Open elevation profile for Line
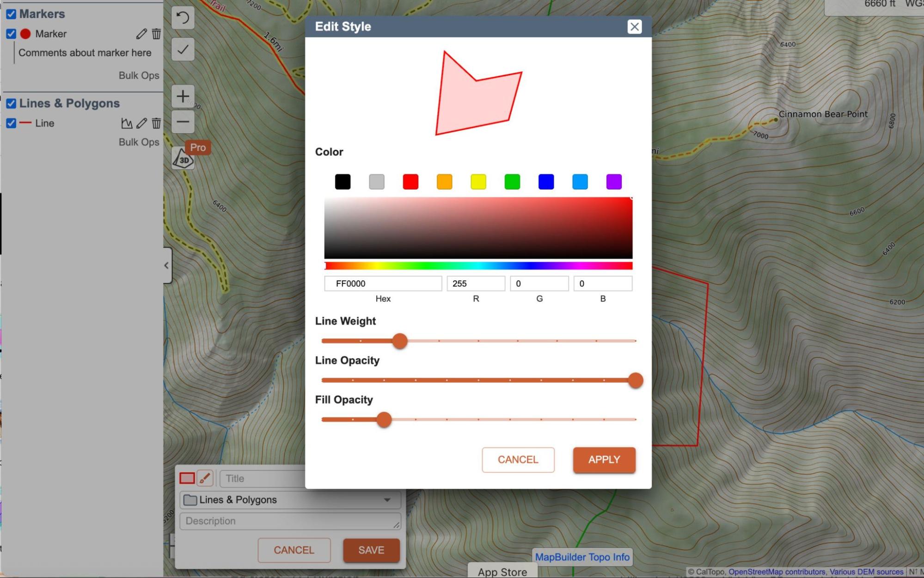The width and height of the screenshot is (924, 578). click(x=126, y=123)
